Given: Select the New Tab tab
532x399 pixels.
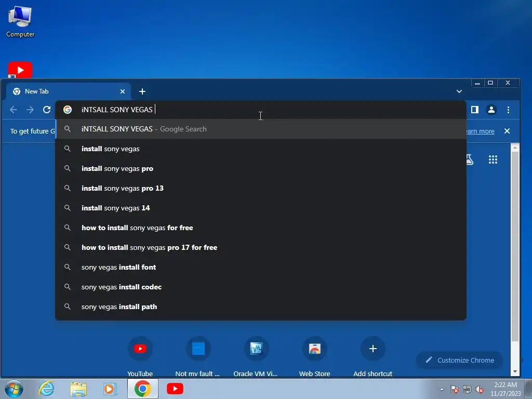Looking at the screenshot, I should (x=69, y=91).
